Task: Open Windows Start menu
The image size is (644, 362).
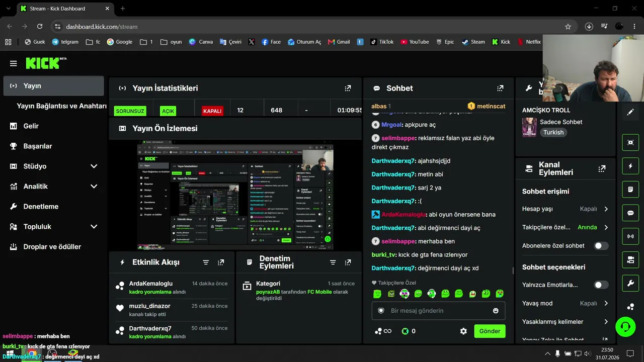Action: [x=10, y=354]
